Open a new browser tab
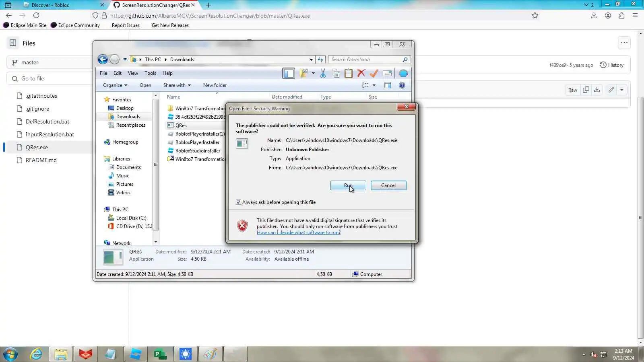644x362 pixels. tap(208, 5)
